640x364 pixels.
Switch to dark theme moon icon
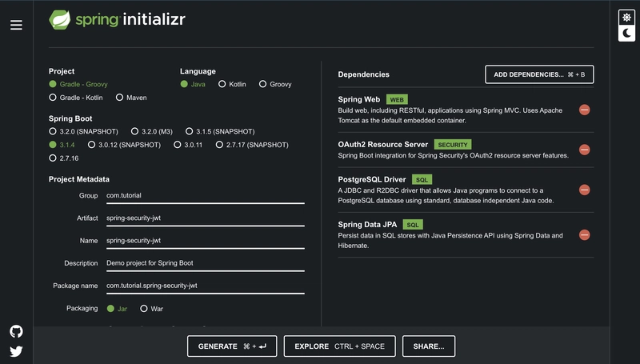point(626,33)
